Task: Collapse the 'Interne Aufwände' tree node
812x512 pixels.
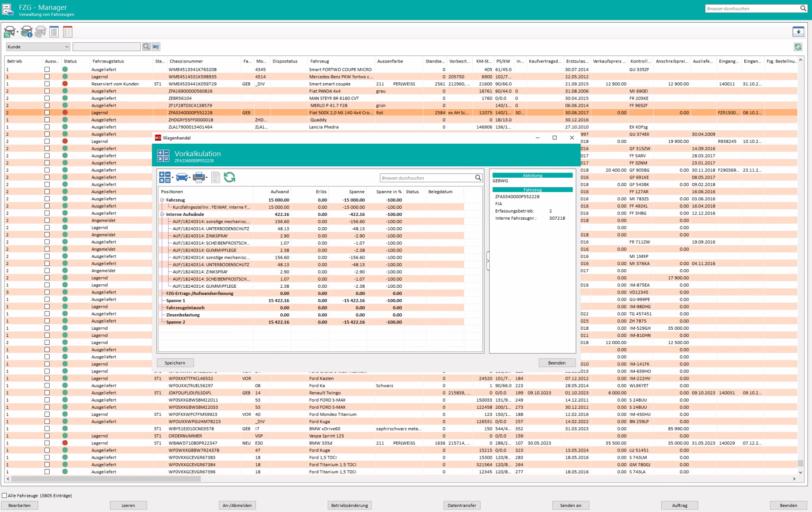Action: coord(163,214)
